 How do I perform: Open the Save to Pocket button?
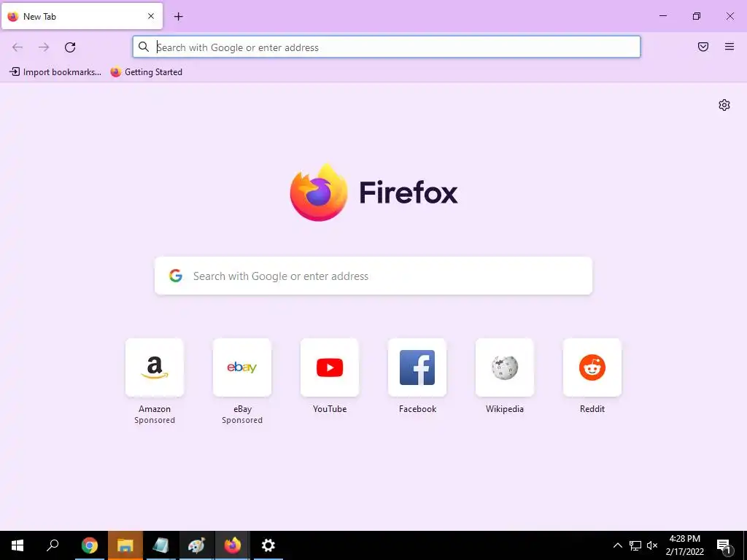click(x=703, y=47)
